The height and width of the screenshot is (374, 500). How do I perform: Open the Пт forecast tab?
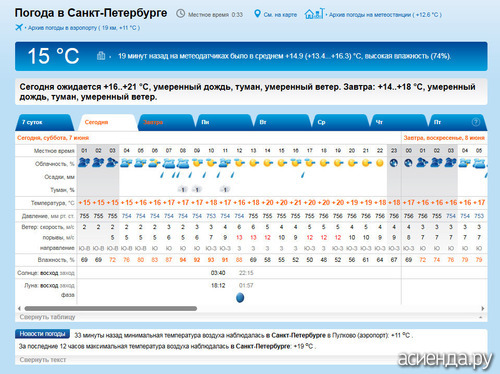(x=457, y=122)
